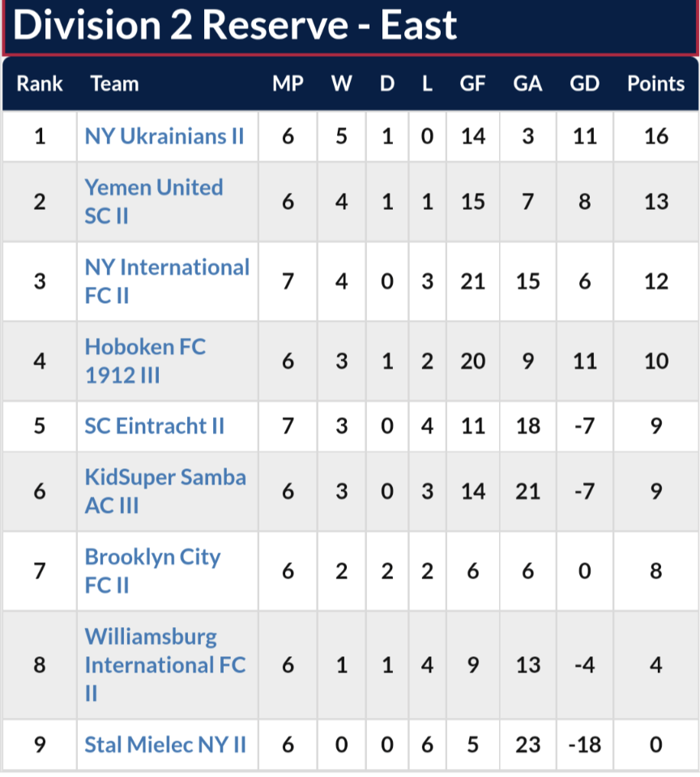
Task: Open the Yemen United SC II link
Action: pyautogui.click(x=154, y=202)
